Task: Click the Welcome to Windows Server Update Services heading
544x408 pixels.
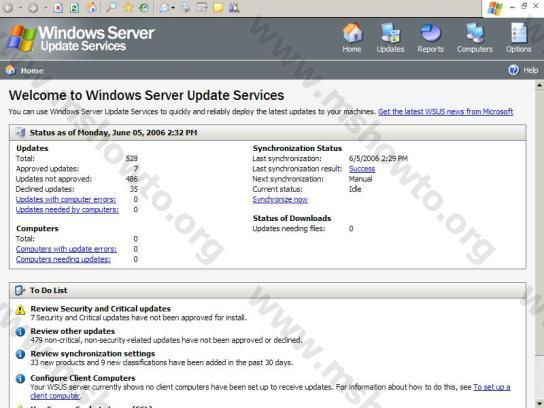Action: (x=146, y=95)
